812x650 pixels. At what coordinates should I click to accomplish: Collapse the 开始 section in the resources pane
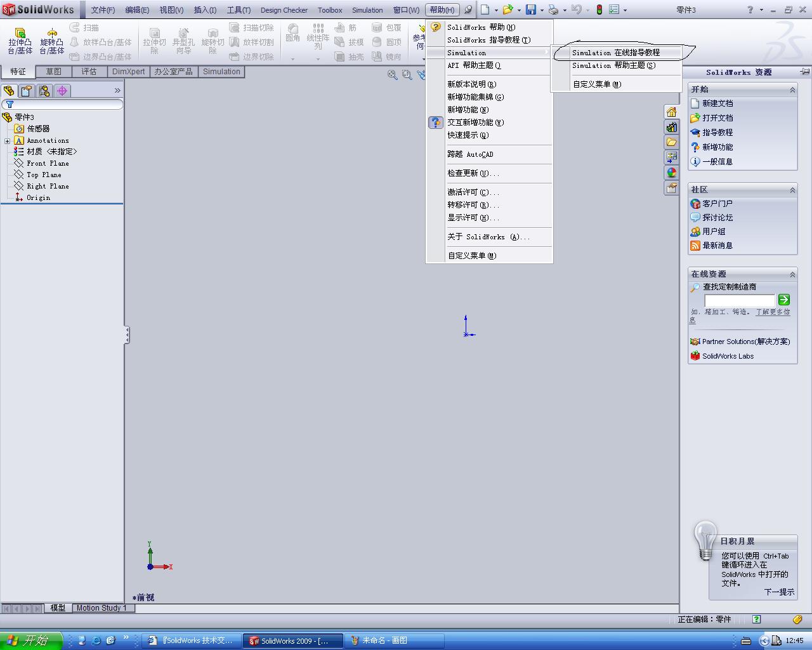tap(792, 90)
